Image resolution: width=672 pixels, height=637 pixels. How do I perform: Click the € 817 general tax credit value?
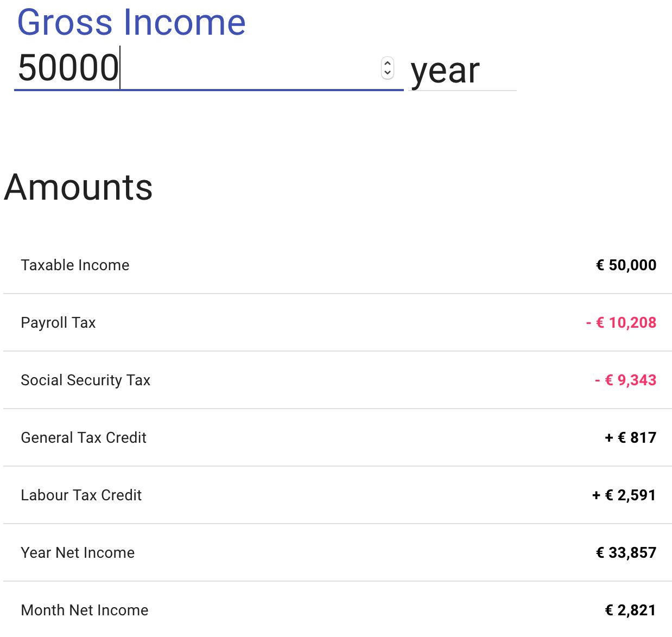click(630, 438)
